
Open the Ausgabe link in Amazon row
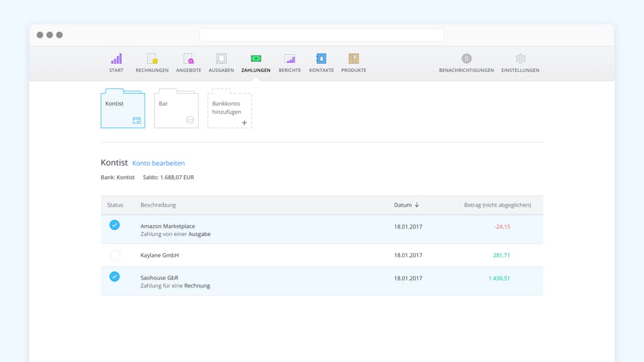199,234
